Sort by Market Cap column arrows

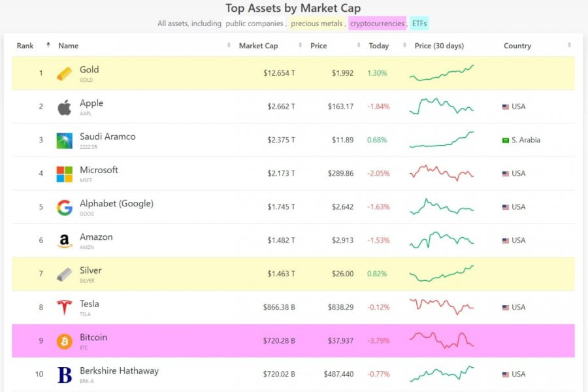300,45
